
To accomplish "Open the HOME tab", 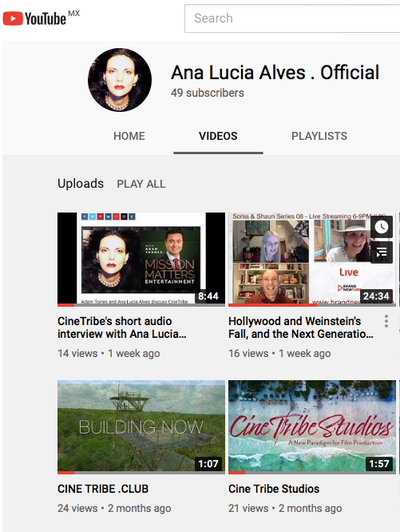I will (129, 136).
